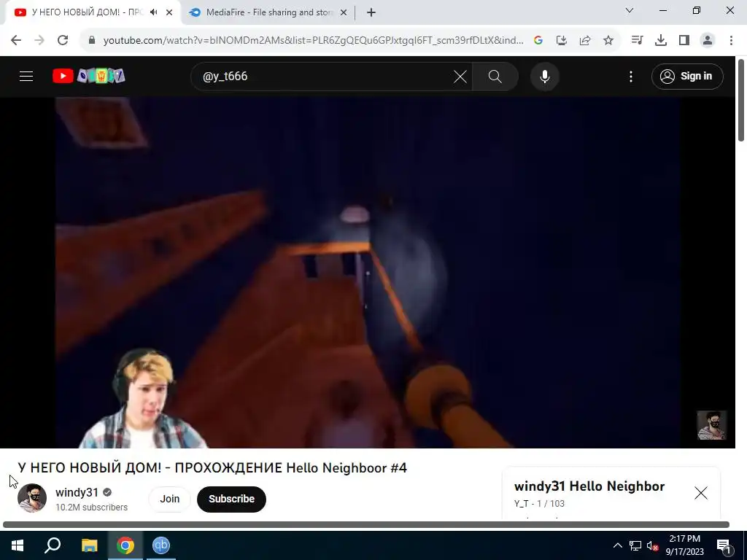Share this page from the address bar

pos(585,41)
